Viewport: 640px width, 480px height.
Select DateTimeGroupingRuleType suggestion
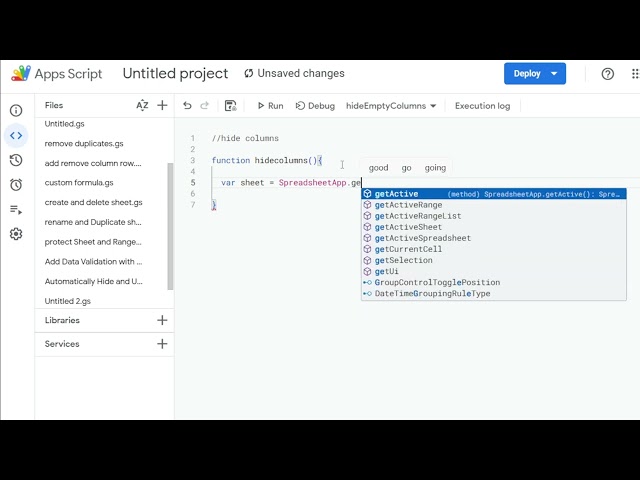click(x=494, y=293)
